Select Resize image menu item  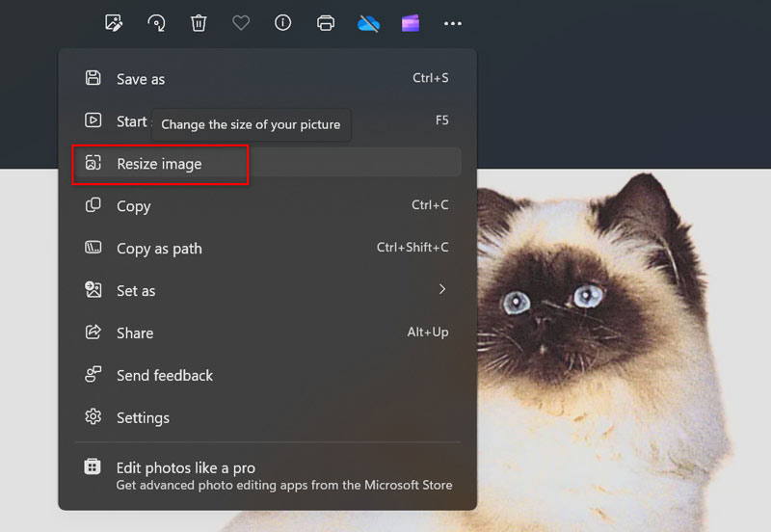pyautogui.click(x=268, y=163)
